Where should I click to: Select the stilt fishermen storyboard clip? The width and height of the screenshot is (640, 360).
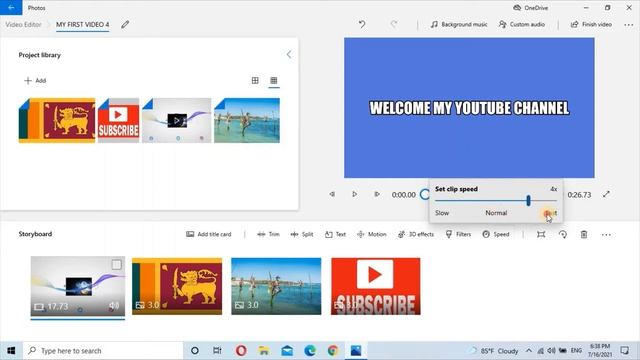276,286
